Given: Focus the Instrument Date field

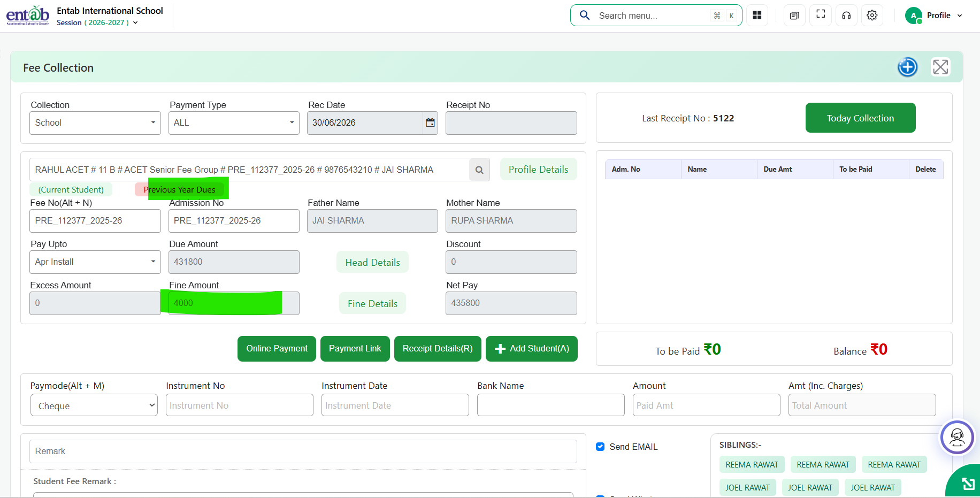Looking at the screenshot, I should click(395, 405).
